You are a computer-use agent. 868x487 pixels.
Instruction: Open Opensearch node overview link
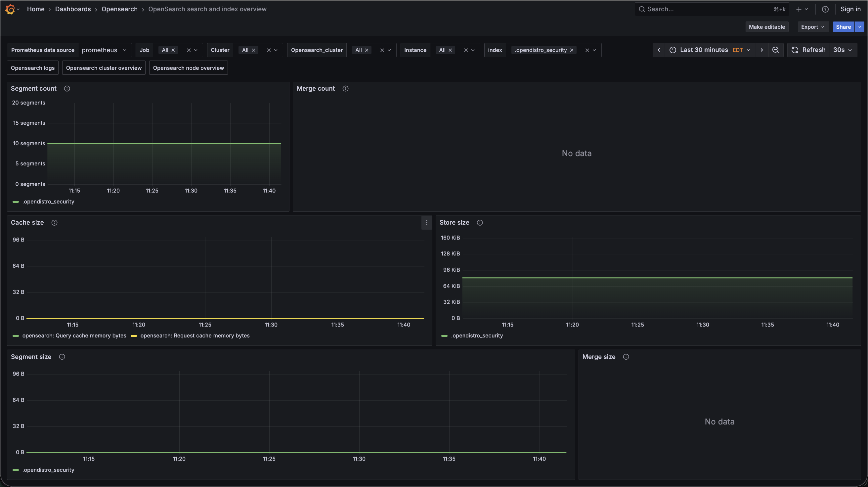(188, 68)
